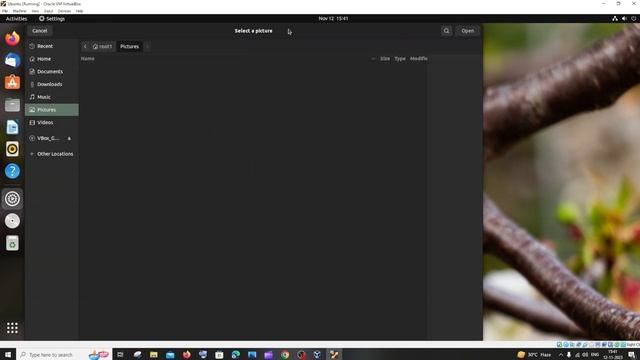This screenshot has width=640, height=360.
Task: Open VirtualBox Machine menu
Action: point(20,11)
